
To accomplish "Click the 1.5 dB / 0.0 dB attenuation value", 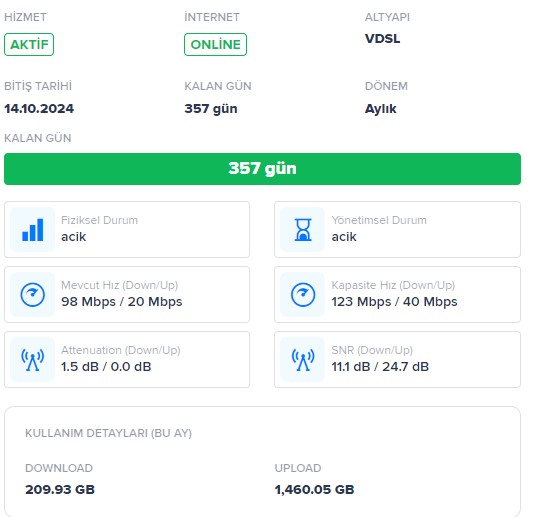I will tap(106, 367).
